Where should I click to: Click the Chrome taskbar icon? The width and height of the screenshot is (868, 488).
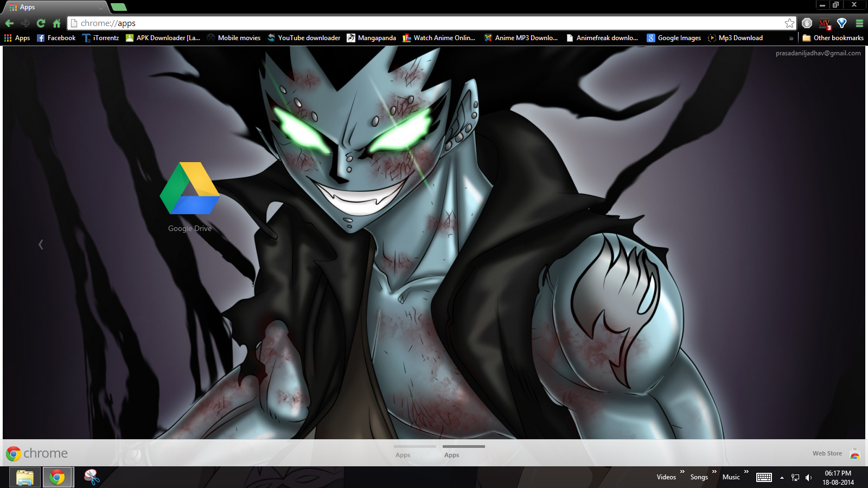point(57,477)
